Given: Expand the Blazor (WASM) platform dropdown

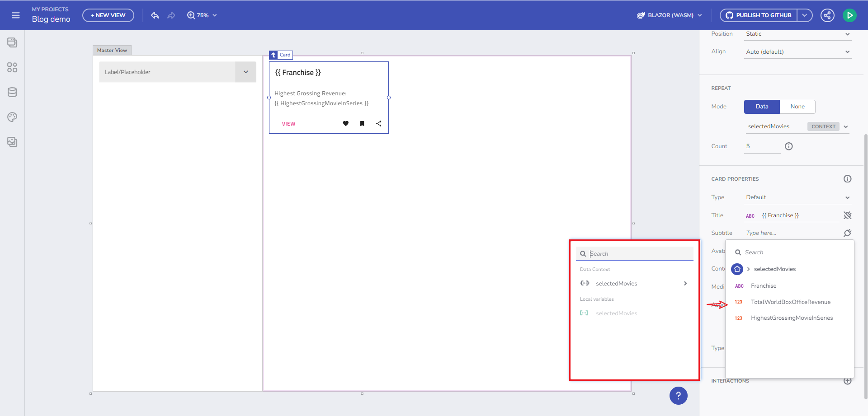Looking at the screenshot, I should point(670,15).
